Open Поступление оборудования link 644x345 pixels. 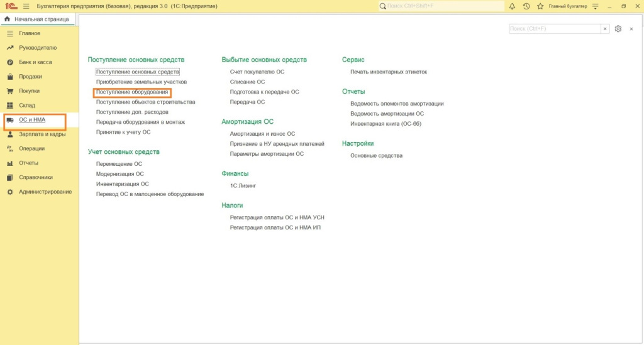132,92
